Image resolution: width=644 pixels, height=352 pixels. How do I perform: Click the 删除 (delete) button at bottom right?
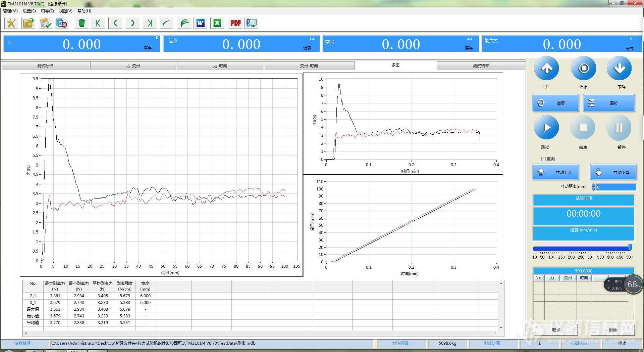pyautogui.click(x=613, y=330)
